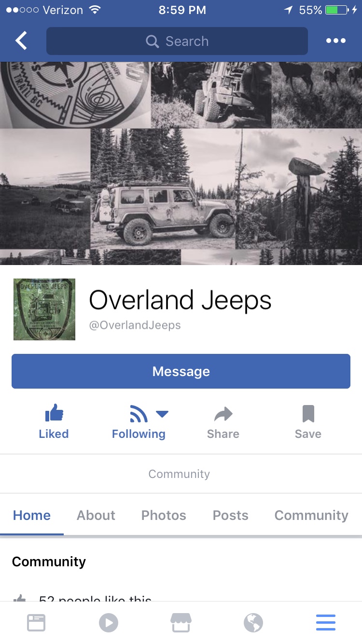The image size is (362, 644).
Task: Tap the Share arrow icon
Action: [x=223, y=414]
